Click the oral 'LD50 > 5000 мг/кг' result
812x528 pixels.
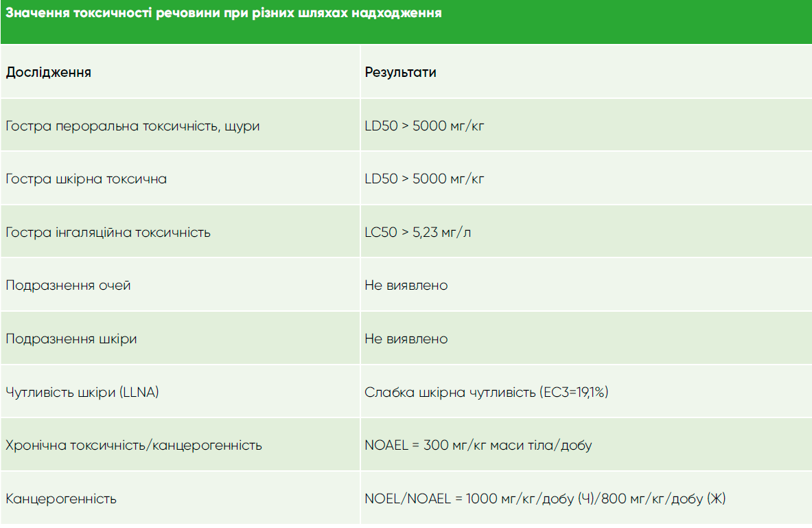[425, 126]
